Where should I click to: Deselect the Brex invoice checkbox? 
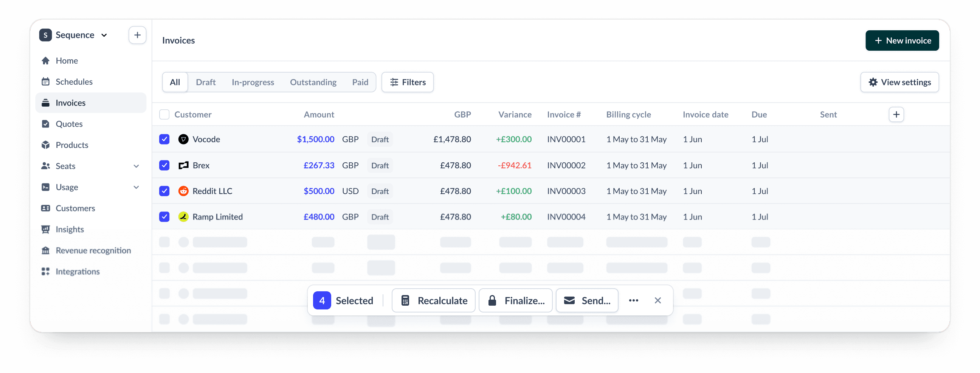click(164, 165)
